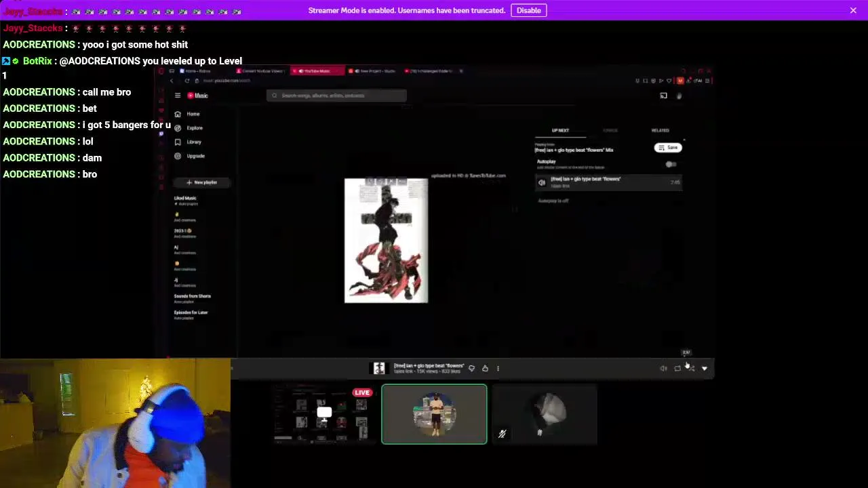Select the LIVE screen share tile
The height and width of the screenshot is (488, 868).
pyautogui.click(x=323, y=414)
